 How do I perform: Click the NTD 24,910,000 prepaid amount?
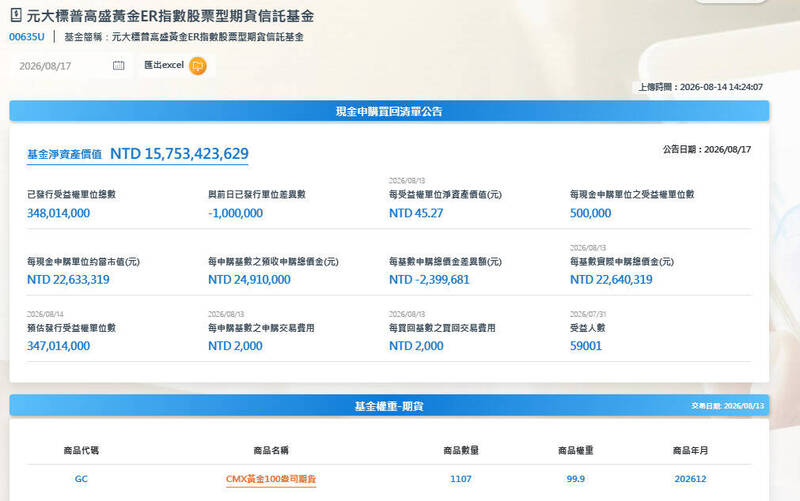coord(249,280)
